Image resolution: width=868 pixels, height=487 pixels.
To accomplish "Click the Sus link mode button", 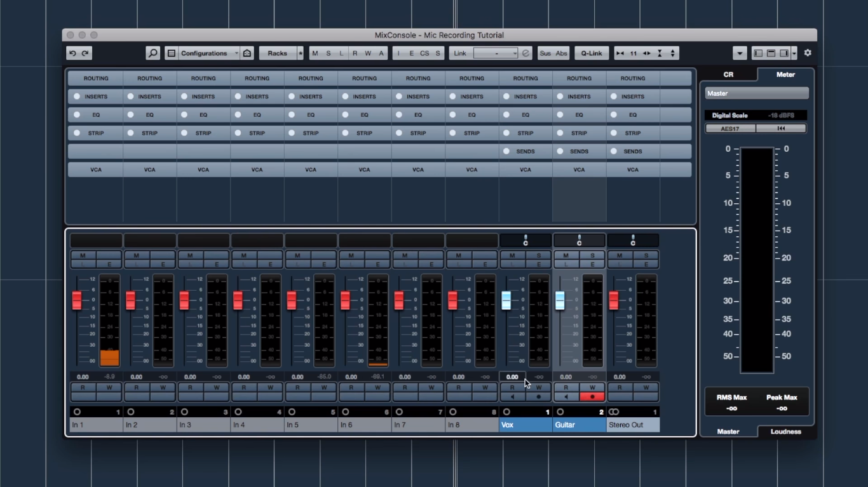I will [545, 53].
